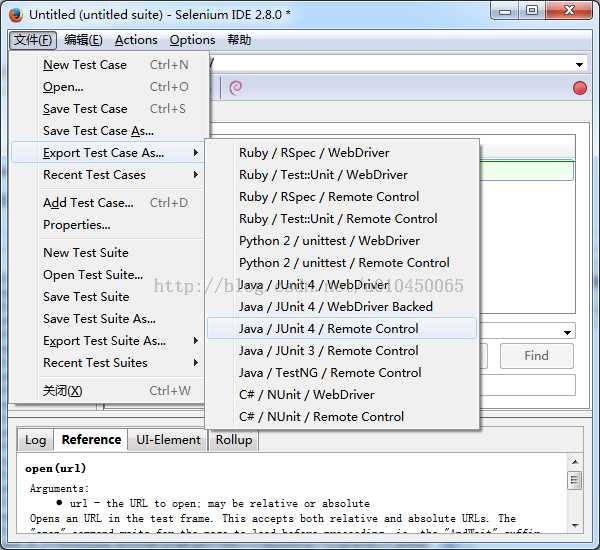Minimize the Selenium IDE window
This screenshot has width=600, height=550.
pyautogui.click(x=504, y=11)
